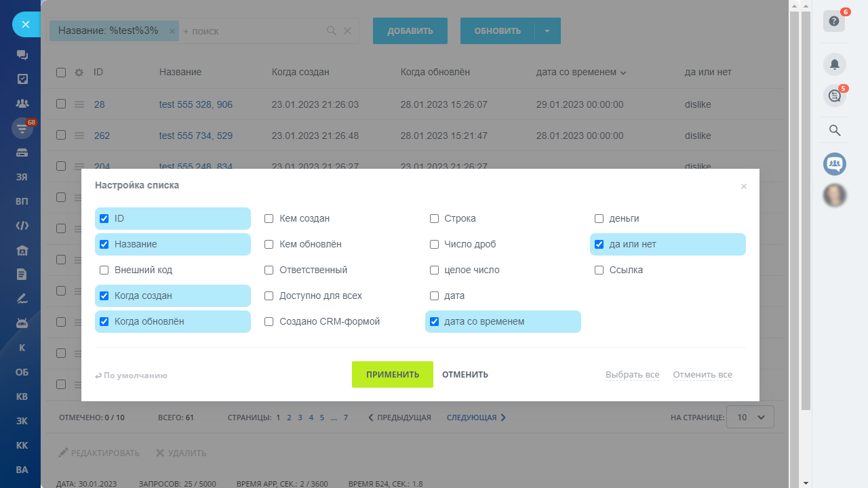Open record link 'test 555 328, 906'

tap(196, 104)
